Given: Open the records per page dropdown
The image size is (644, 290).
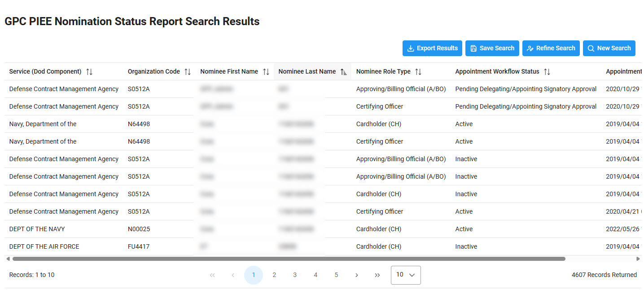Looking at the screenshot, I should coord(405,275).
